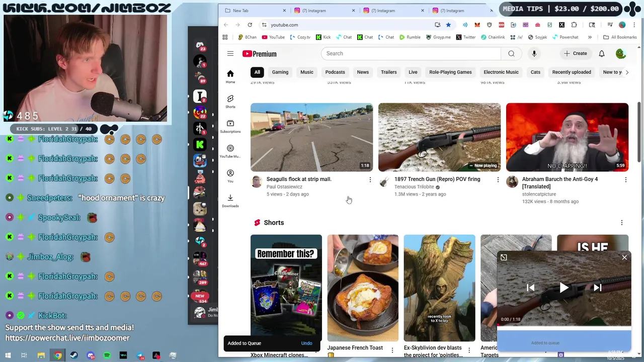Skip to next video in miniplayer
Image resolution: width=644 pixels, height=362 pixels.
pyautogui.click(x=597, y=288)
